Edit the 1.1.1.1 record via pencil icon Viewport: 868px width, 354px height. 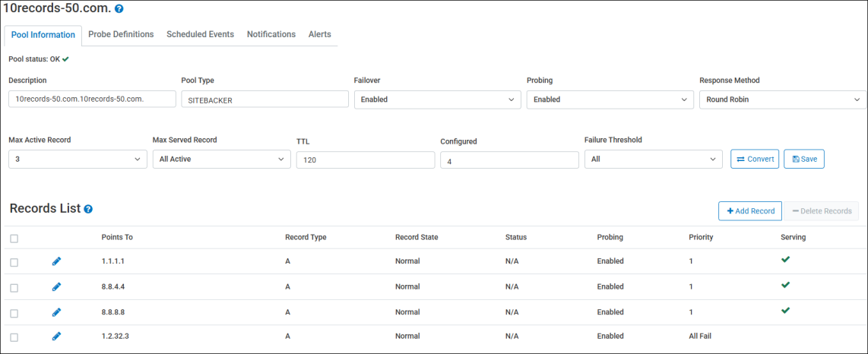[x=56, y=261]
